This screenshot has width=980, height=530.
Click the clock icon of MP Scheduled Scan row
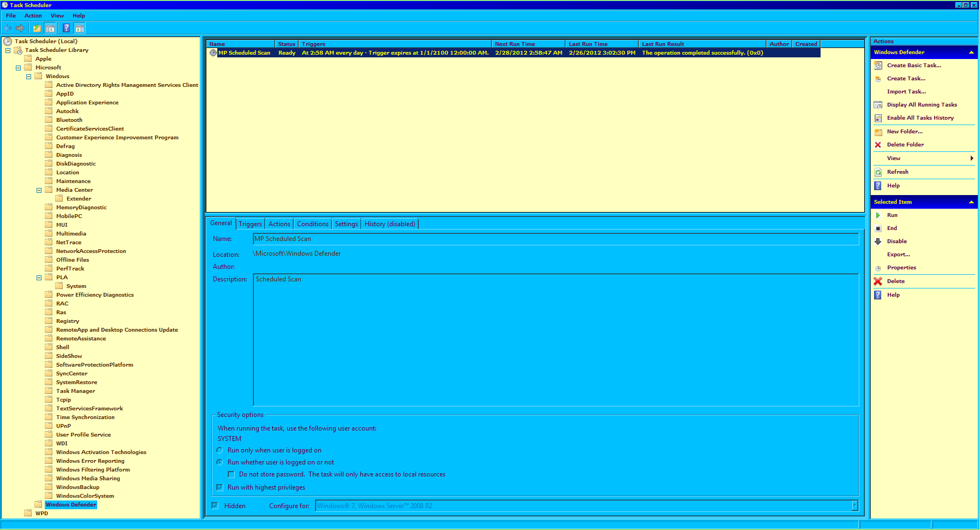point(213,53)
